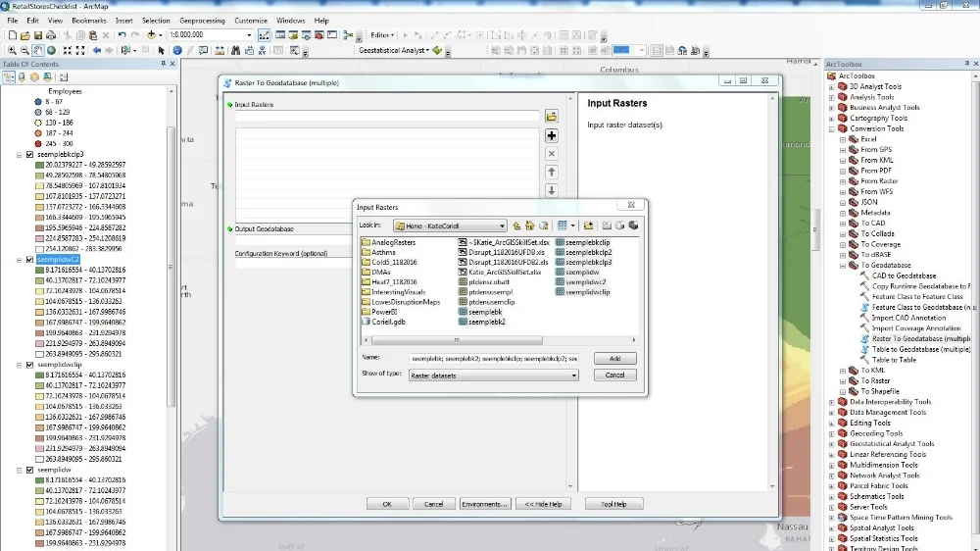Screen dimensions: 980x551
Task: Uncheck the seemplidwclip layer visibility checkbox
Action: pos(29,365)
